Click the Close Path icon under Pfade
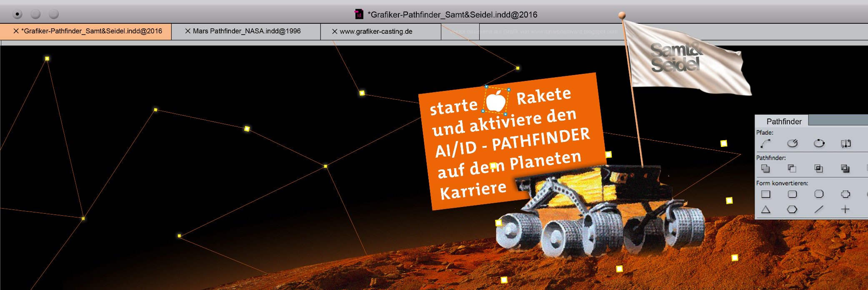 [x=819, y=144]
